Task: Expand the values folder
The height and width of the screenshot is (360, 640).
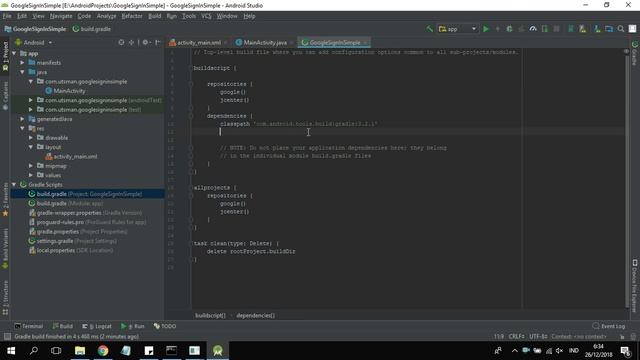Action: tap(31, 176)
